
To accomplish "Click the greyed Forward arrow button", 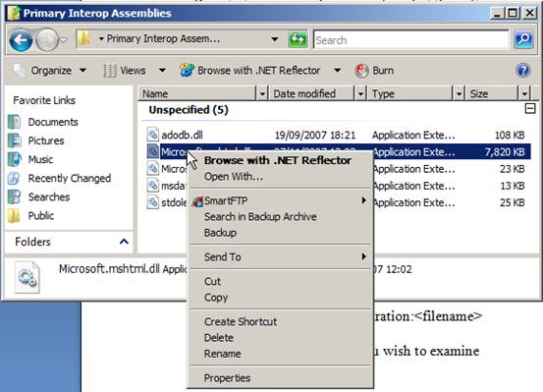I will (x=47, y=40).
